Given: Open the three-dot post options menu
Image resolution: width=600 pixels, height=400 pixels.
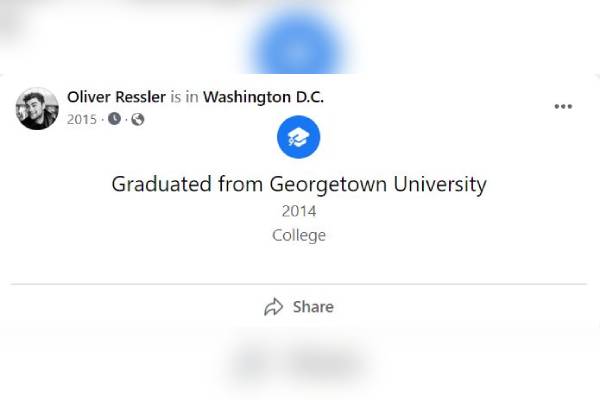Looking at the screenshot, I should coord(563,107).
